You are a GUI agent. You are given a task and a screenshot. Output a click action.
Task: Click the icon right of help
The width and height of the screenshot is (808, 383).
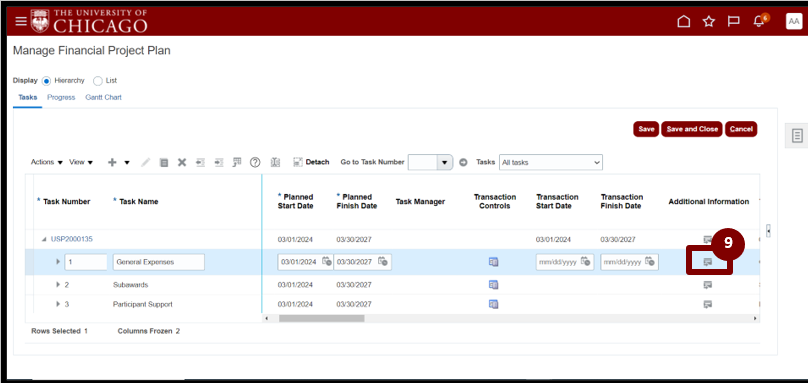tap(275, 162)
